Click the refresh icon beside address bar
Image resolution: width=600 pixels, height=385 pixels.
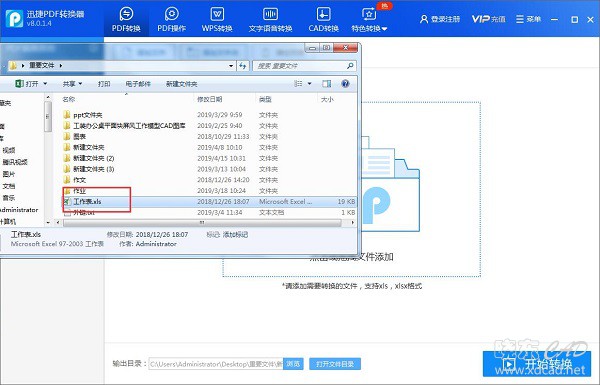click(243, 66)
